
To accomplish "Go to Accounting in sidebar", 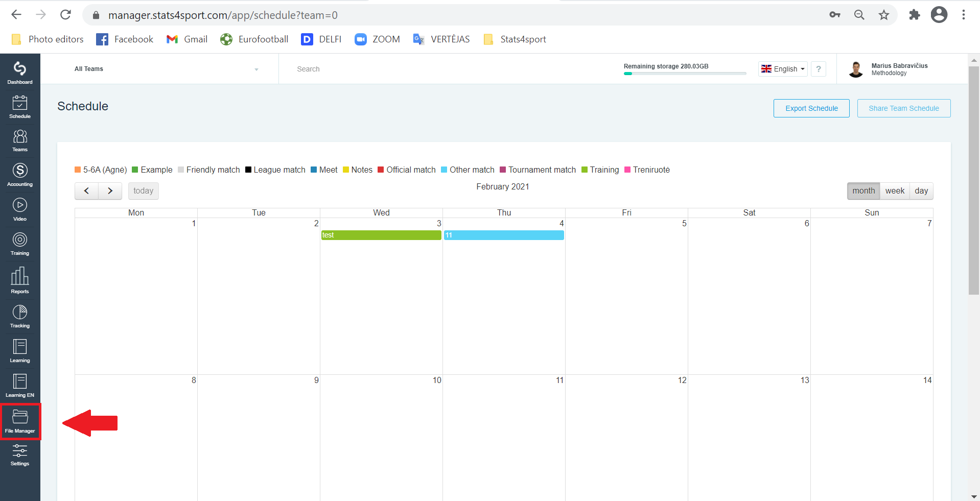I will click(x=20, y=175).
